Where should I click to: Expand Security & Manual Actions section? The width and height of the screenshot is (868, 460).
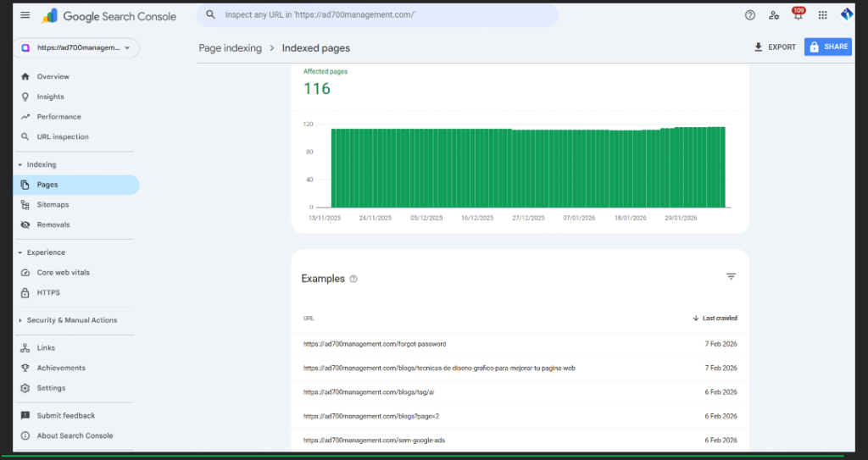coord(20,320)
